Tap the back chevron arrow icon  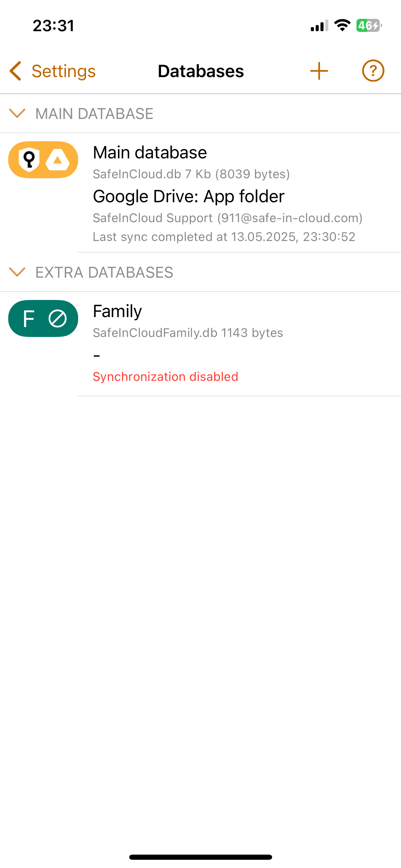click(16, 71)
